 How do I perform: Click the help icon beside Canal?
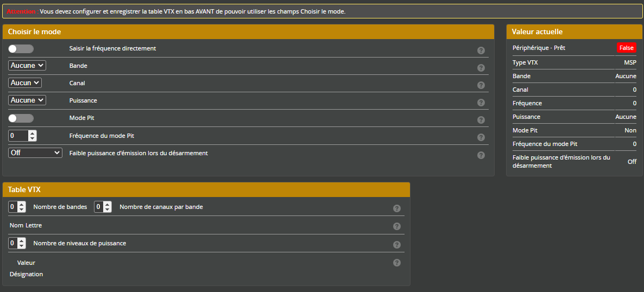pos(481,85)
